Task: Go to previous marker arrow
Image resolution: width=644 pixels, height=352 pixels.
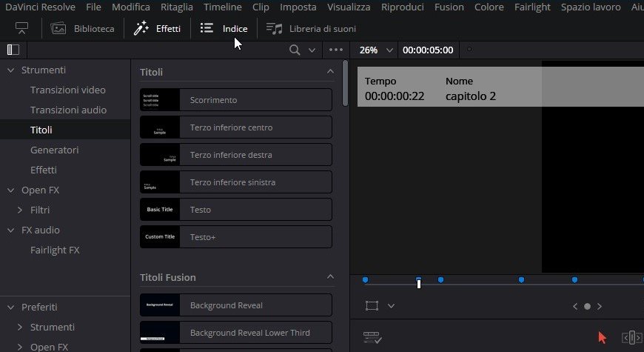Action: [x=575, y=306]
